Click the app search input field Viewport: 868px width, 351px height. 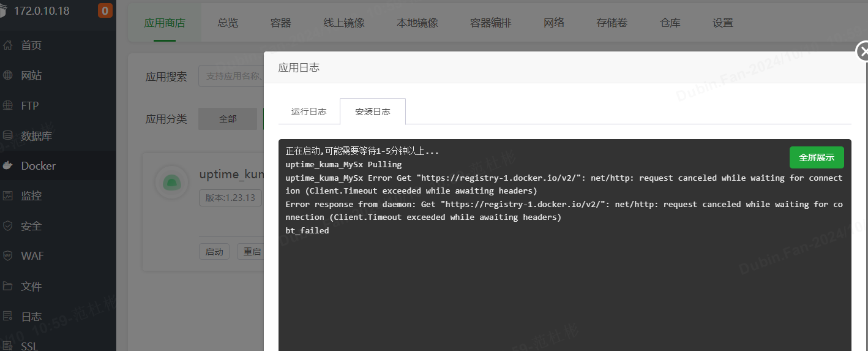231,77
